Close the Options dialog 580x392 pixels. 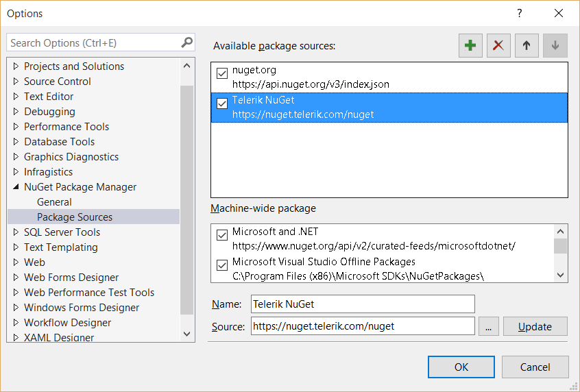(559, 13)
